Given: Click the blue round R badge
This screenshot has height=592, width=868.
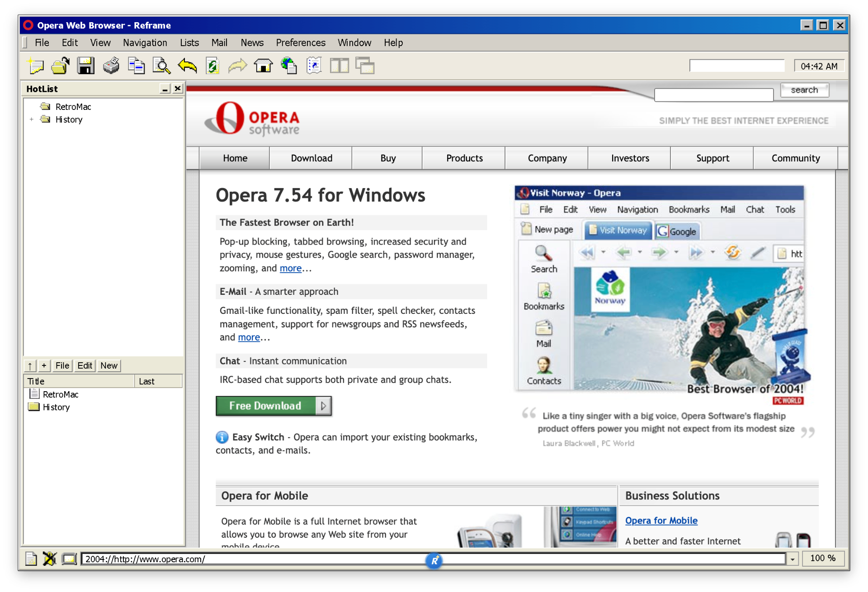Looking at the screenshot, I should point(434,561).
